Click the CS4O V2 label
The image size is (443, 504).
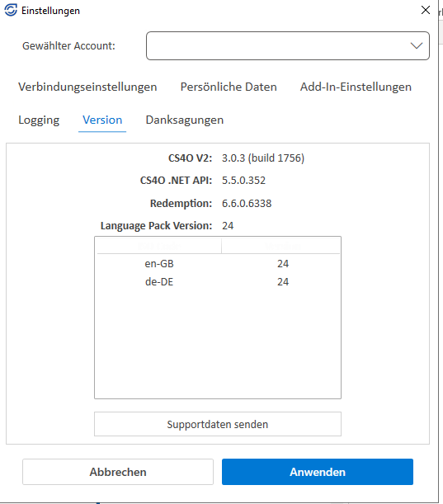(x=190, y=158)
